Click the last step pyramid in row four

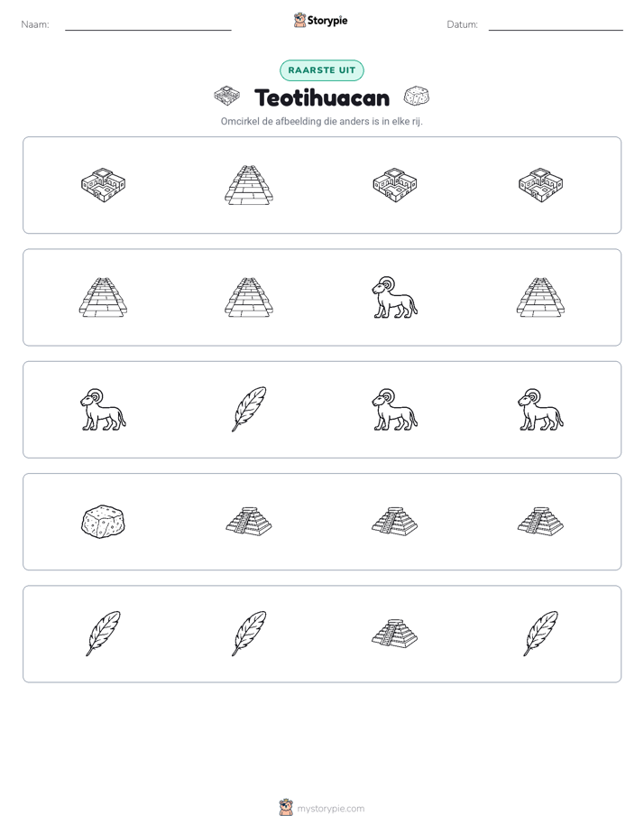point(540,522)
